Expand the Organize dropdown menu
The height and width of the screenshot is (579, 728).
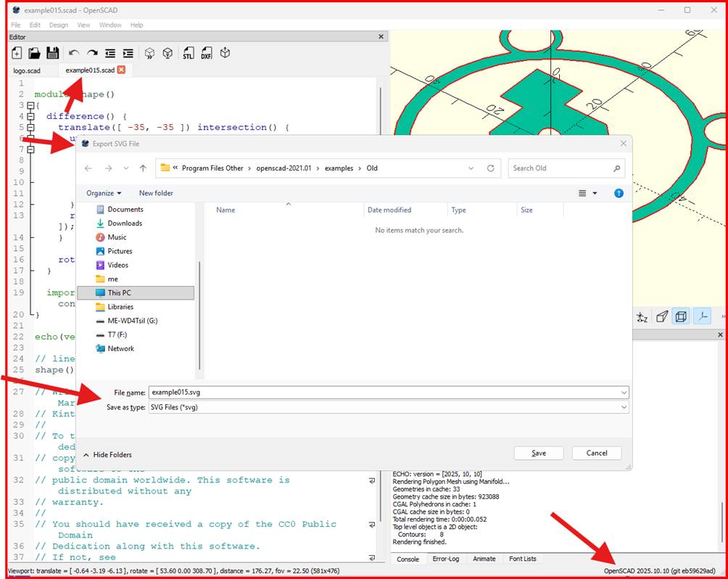104,193
